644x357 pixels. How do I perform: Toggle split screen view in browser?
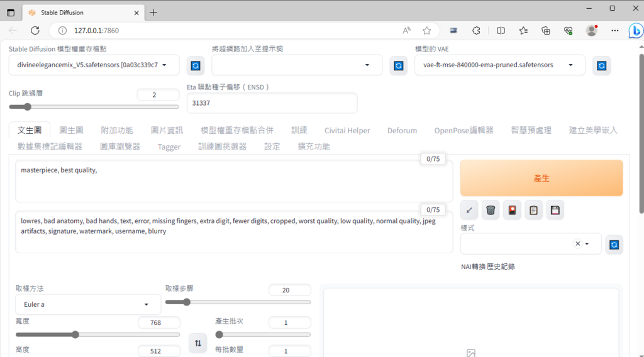(501, 30)
